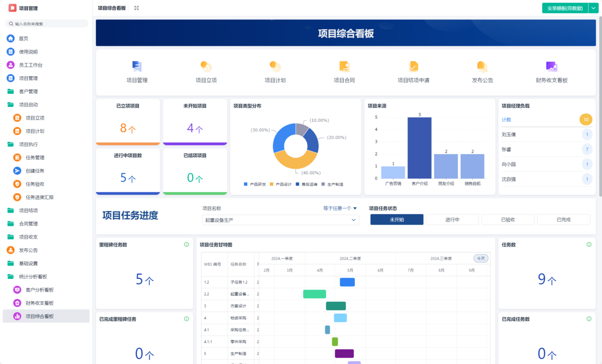Click the sidebar search input field
Screen dimensions: 602x364
[45, 23]
